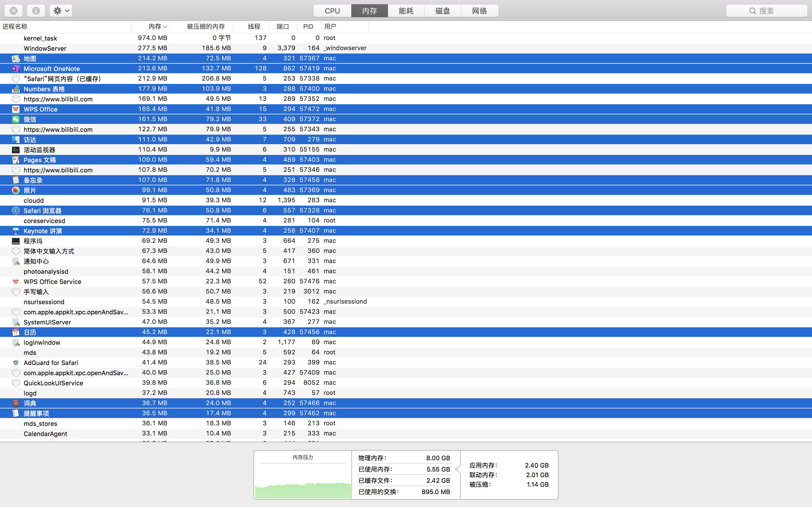Click the 微信 WeChat app icon
Screen dimensions: 812x507
[x=16, y=119]
